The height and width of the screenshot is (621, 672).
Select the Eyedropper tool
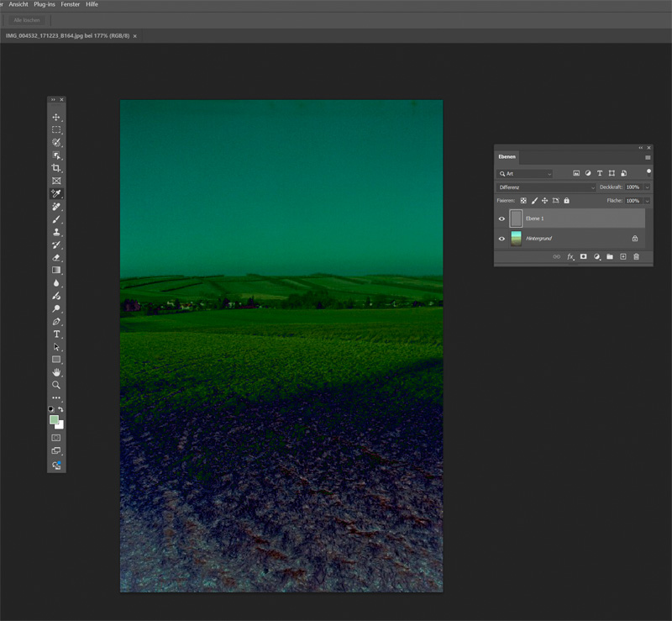pyautogui.click(x=56, y=194)
